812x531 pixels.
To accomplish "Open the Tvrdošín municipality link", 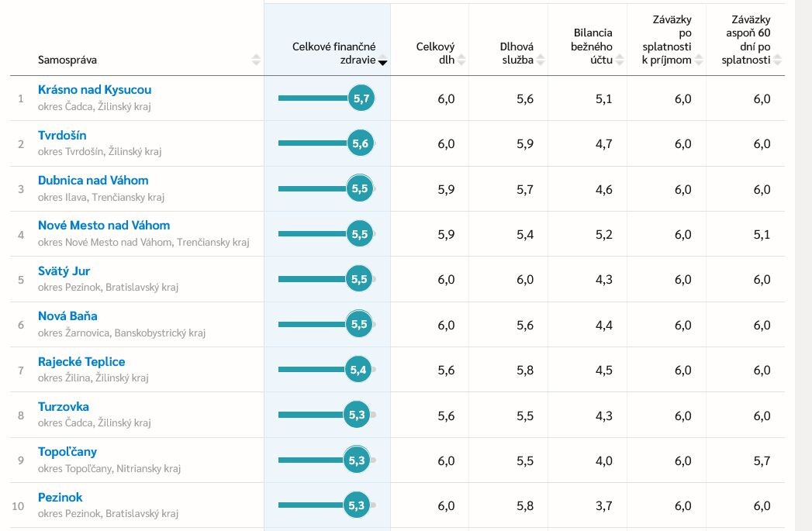I will click(x=62, y=135).
